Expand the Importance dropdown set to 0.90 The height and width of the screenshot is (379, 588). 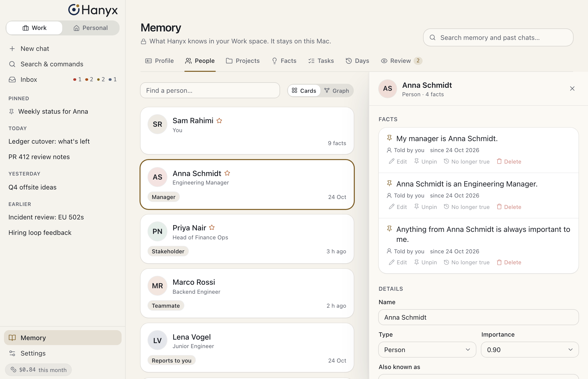[x=530, y=350]
